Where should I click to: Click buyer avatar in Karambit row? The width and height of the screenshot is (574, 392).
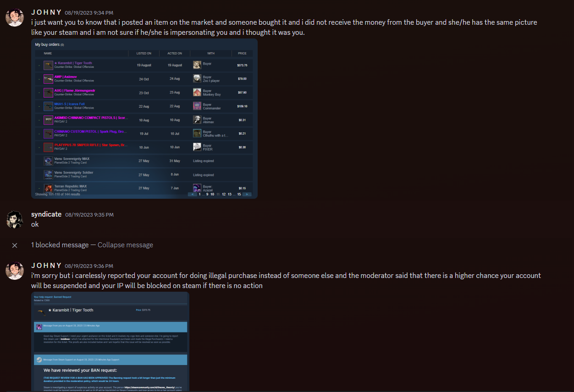pos(197,65)
